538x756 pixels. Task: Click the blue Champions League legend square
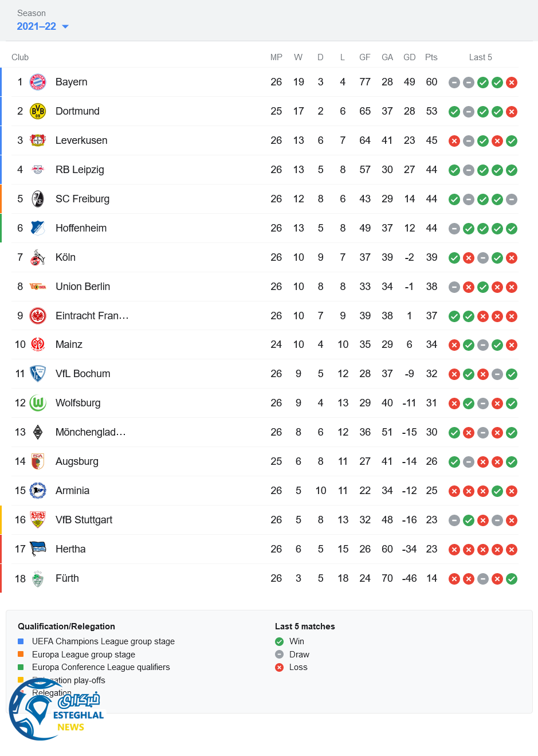coord(21,641)
